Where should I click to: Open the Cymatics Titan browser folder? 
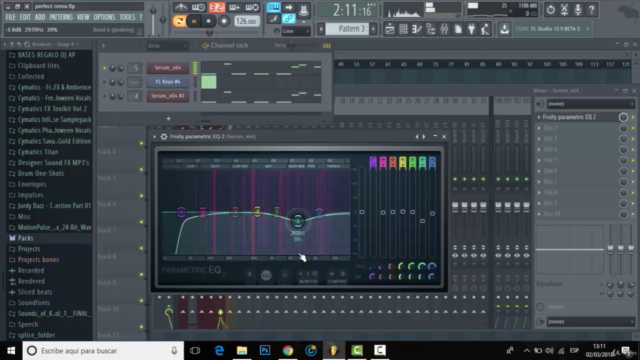click(38, 152)
